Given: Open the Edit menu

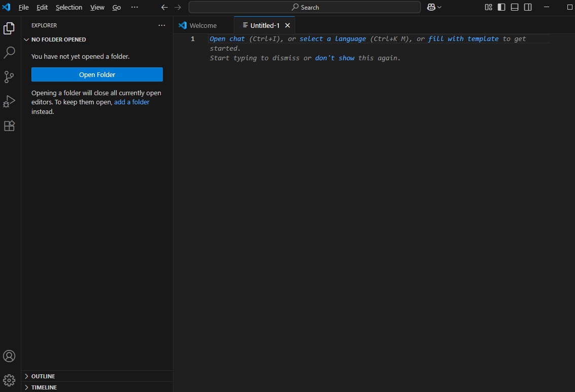Looking at the screenshot, I should click(42, 7).
